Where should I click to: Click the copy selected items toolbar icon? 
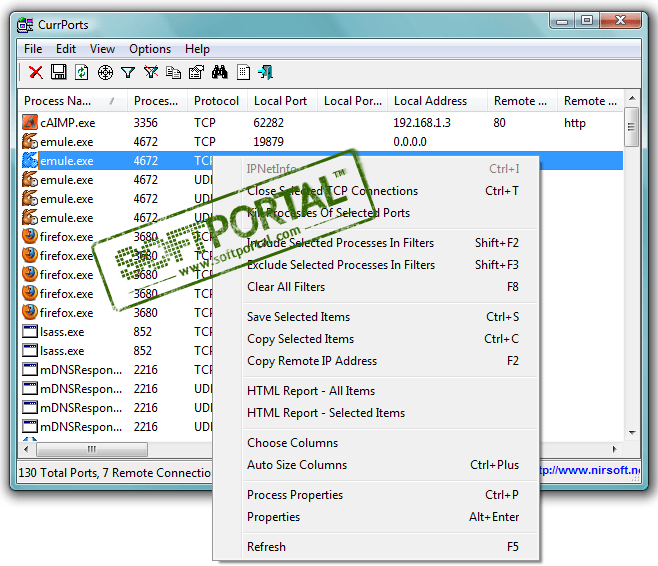click(173, 73)
